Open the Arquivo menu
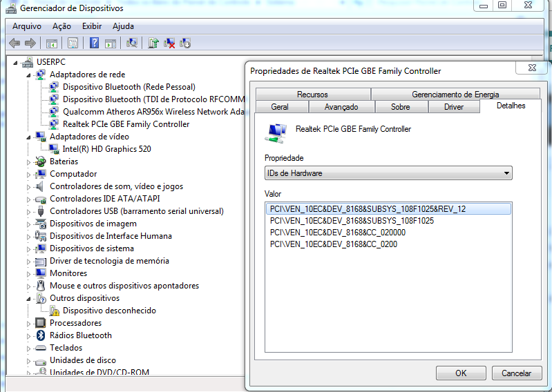The image size is (552, 392). [27, 26]
